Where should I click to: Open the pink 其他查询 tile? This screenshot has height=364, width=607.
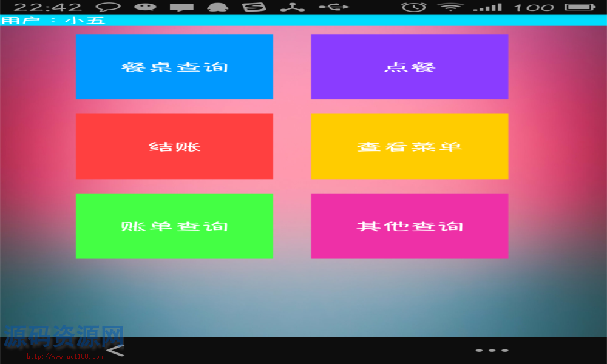point(409,226)
